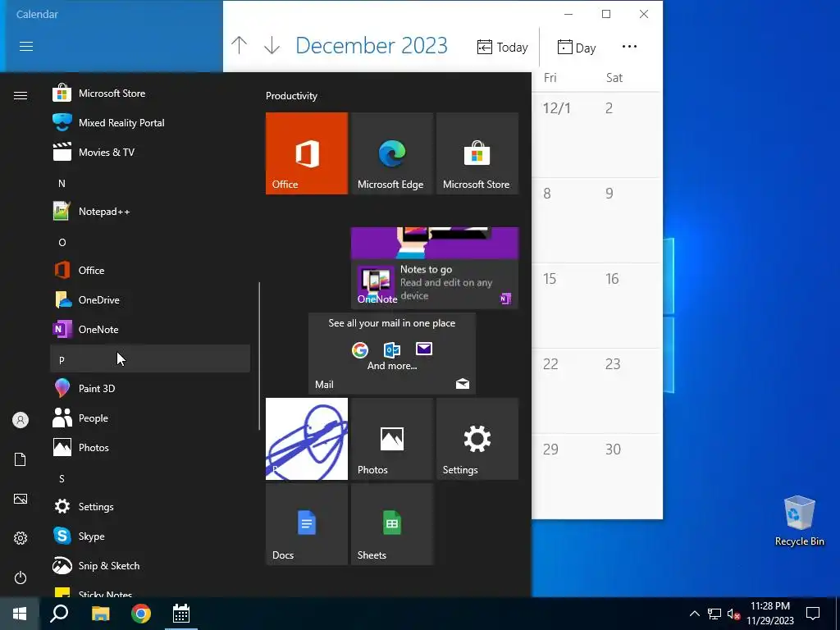The image size is (840, 630).
Task: Jump to Today in Calendar
Action: tap(503, 48)
